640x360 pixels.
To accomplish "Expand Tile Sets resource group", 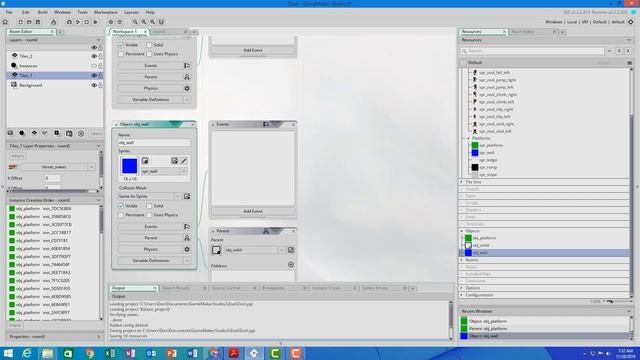I will pyautogui.click(x=462, y=182).
